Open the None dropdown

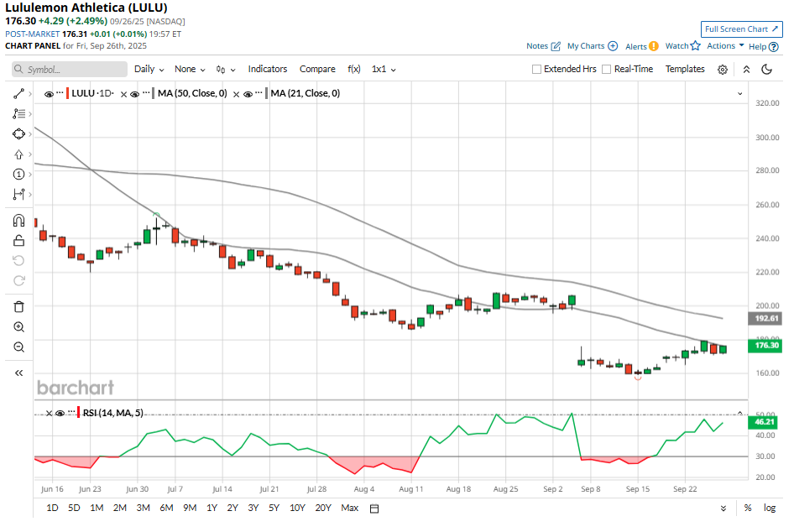pyautogui.click(x=190, y=70)
